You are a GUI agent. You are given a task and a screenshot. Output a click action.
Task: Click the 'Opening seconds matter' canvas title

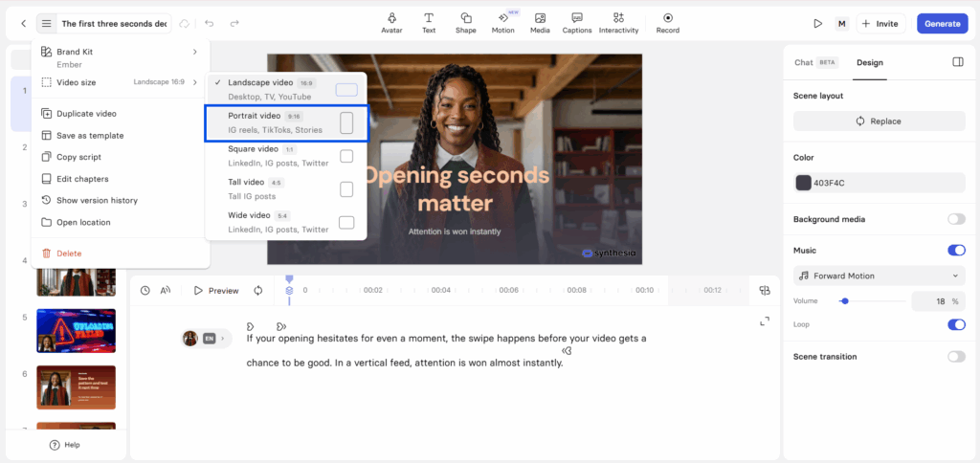456,188
